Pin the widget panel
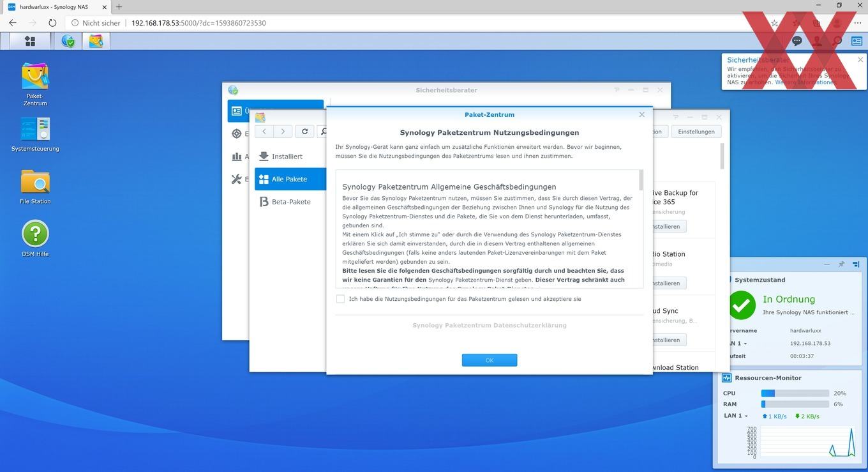The image size is (868, 472). coord(841,264)
